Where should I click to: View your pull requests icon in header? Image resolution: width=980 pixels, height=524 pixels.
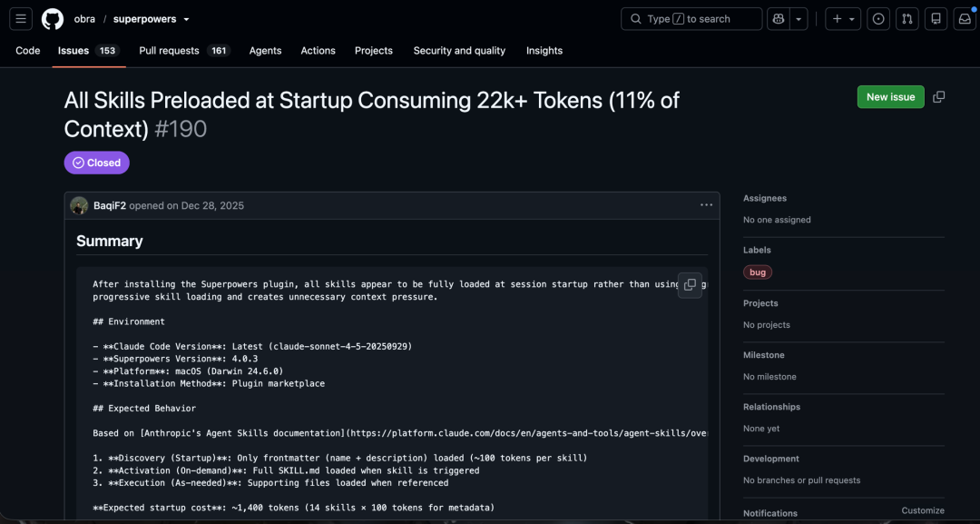point(906,19)
